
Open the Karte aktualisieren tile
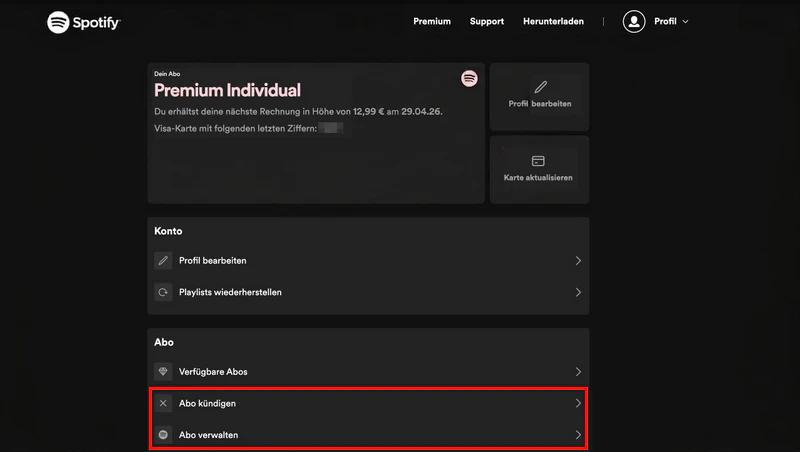(x=539, y=169)
